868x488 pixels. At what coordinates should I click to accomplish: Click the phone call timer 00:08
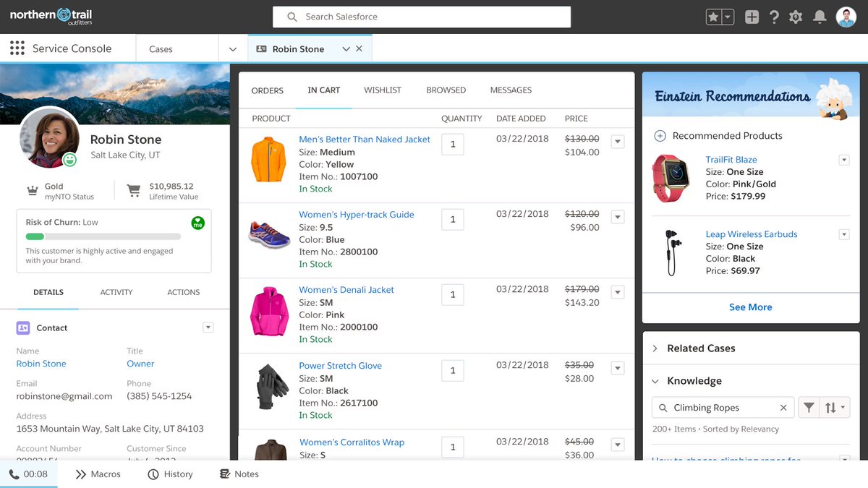tap(29, 474)
